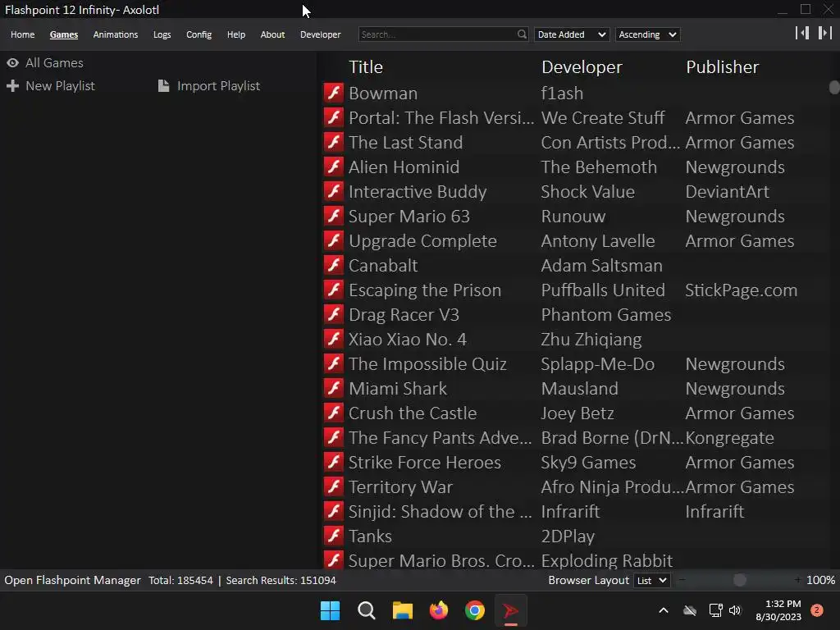This screenshot has width=840, height=630.
Task: Switch to the Animations tab
Action: (115, 34)
